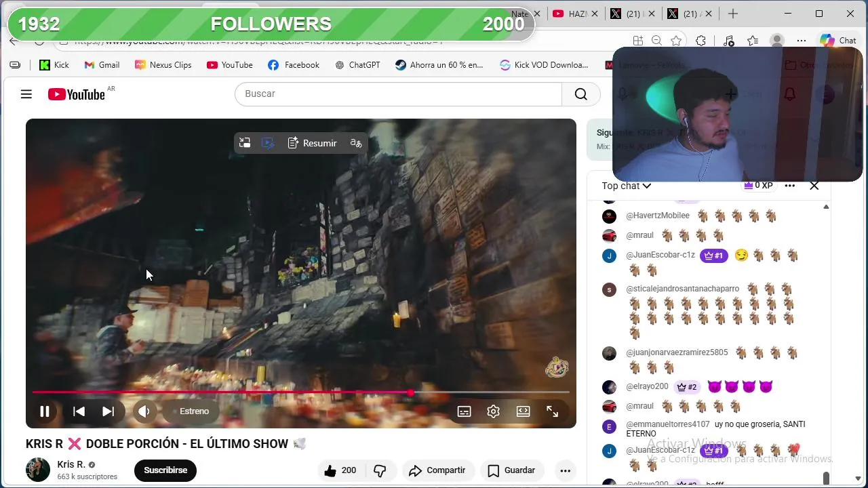
Task: Open the YouTube hamburger guide menu
Action: 26,94
